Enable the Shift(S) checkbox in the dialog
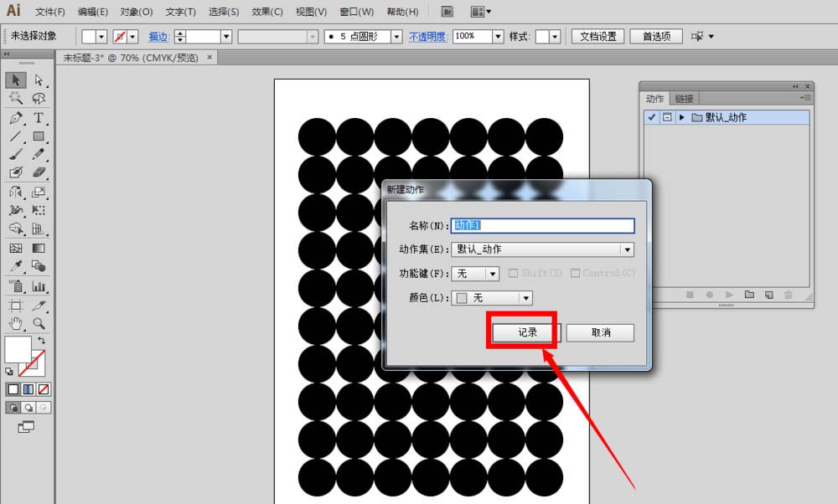The height and width of the screenshot is (504, 838). click(x=514, y=273)
